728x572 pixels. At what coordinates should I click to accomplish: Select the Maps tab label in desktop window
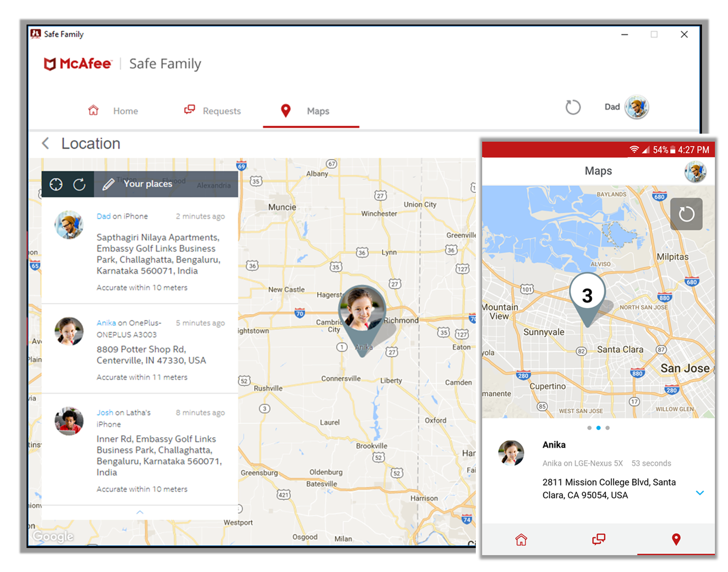(x=318, y=111)
